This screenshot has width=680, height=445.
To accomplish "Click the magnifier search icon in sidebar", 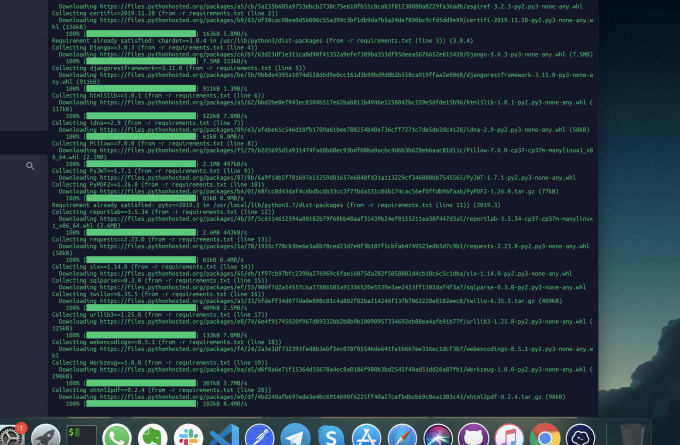I will tap(30, 166).
